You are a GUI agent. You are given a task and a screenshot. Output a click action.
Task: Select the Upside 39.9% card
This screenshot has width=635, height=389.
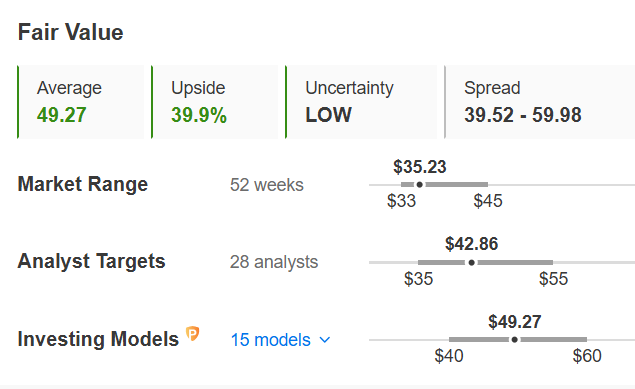pyautogui.click(x=215, y=102)
